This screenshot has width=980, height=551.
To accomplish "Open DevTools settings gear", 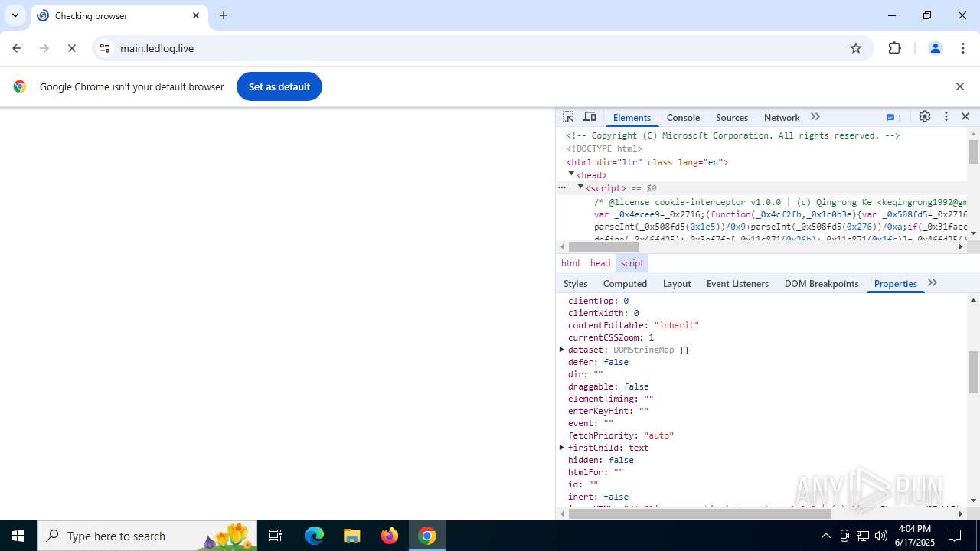I will click(x=925, y=117).
